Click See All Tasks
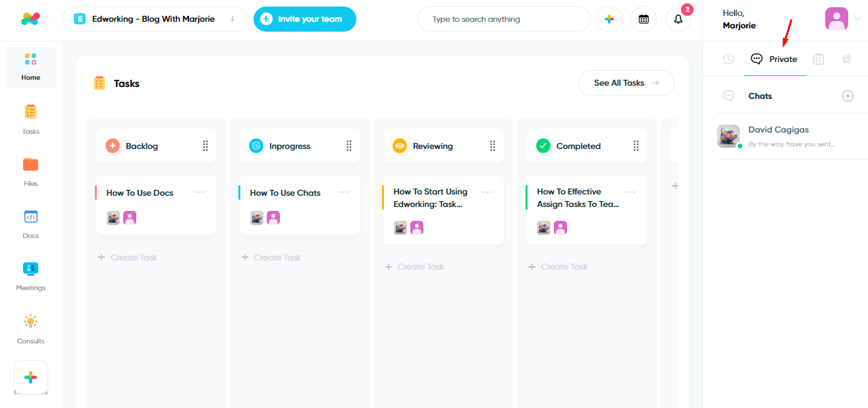This screenshot has height=408, width=868. pos(626,83)
